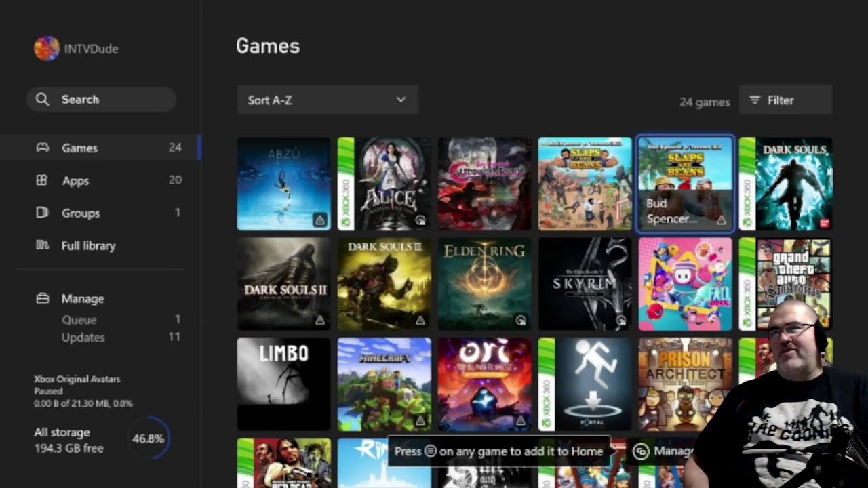
Task: Select the Minecraft game tile
Action: click(384, 384)
